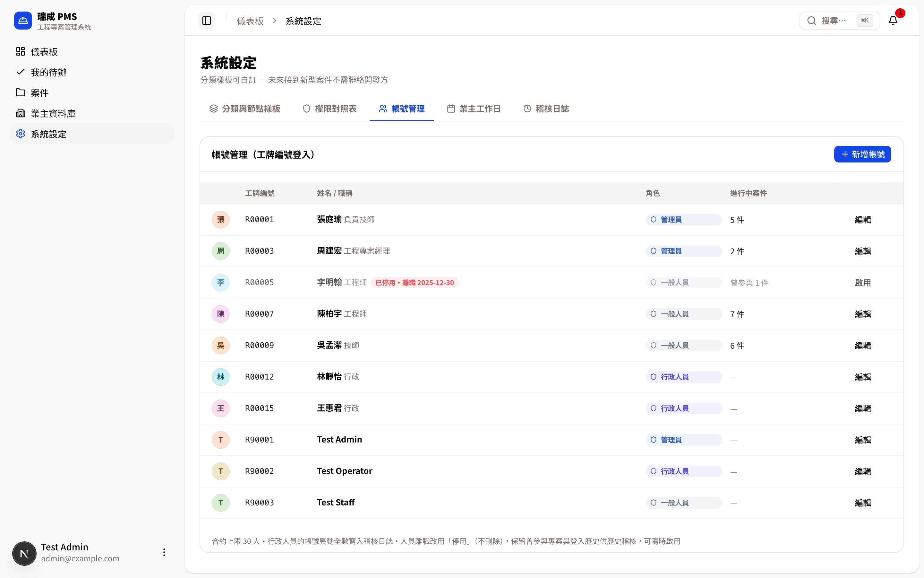This screenshot has height=578, width=924.
Task: Click the 瑞成 PMS helmet logo
Action: point(23,21)
